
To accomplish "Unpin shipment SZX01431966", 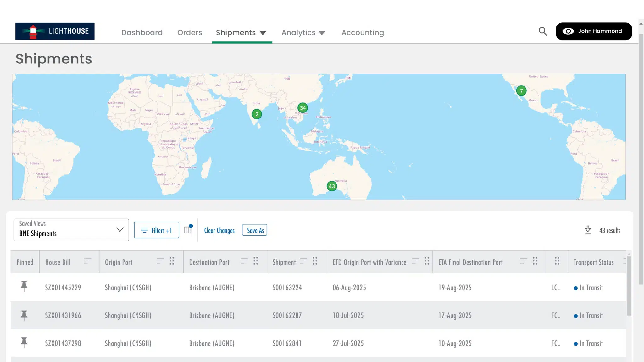I will click(x=25, y=315).
